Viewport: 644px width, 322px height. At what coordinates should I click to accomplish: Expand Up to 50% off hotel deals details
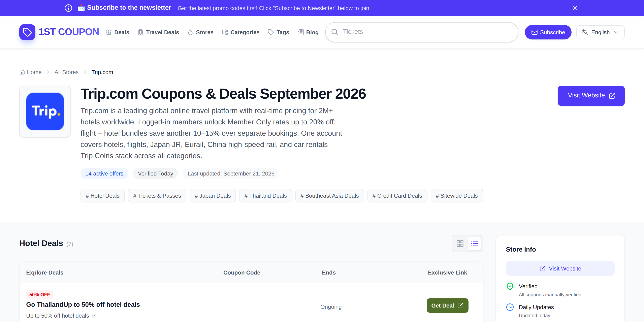(61, 316)
